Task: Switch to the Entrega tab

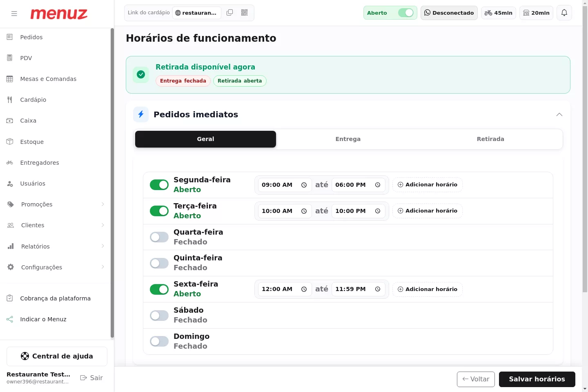Action: click(x=348, y=139)
